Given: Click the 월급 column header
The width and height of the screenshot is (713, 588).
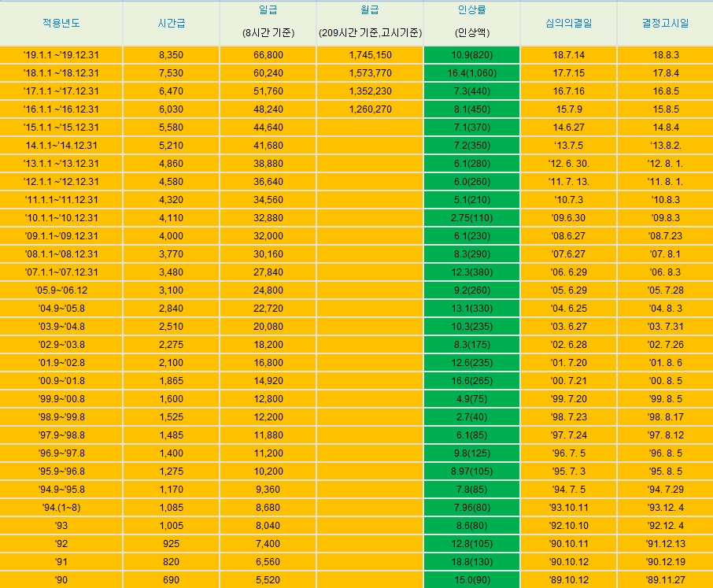Looking at the screenshot, I should tap(370, 23).
